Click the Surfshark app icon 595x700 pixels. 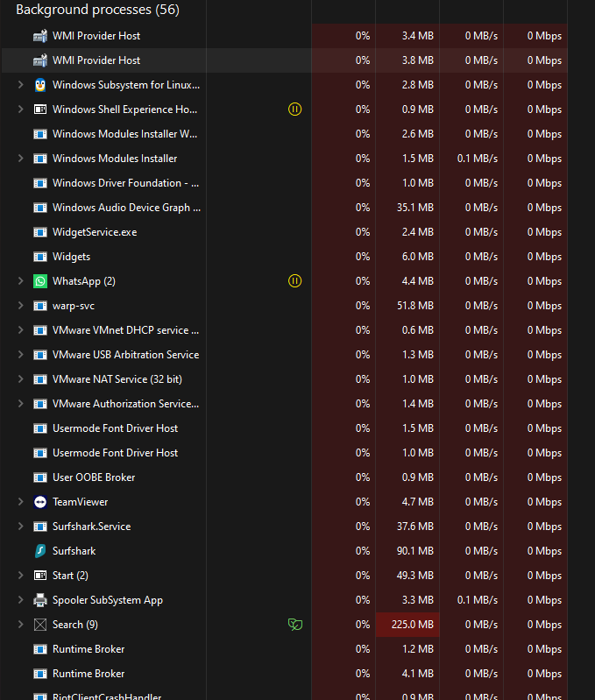[x=40, y=551]
